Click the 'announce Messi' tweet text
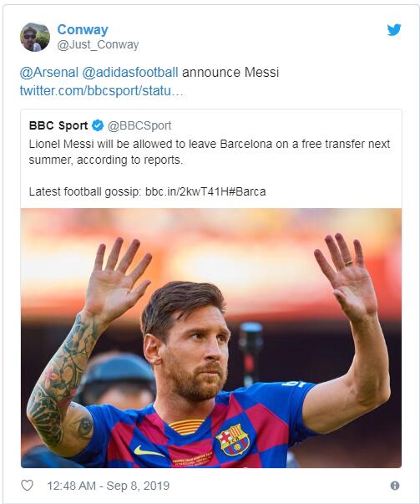Viewport: 420px width, 504px height. [x=230, y=73]
